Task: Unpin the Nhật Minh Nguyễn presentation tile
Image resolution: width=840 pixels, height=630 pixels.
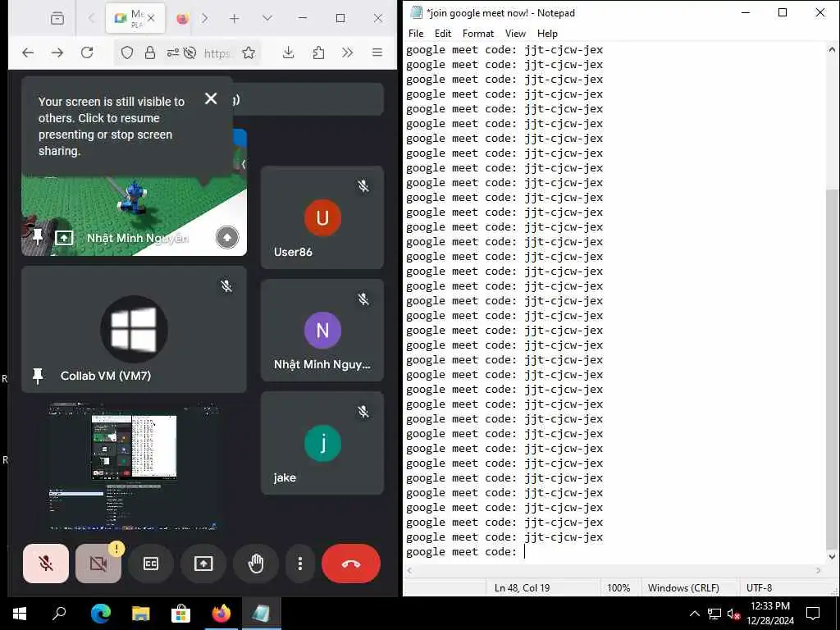Action: click(38, 236)
